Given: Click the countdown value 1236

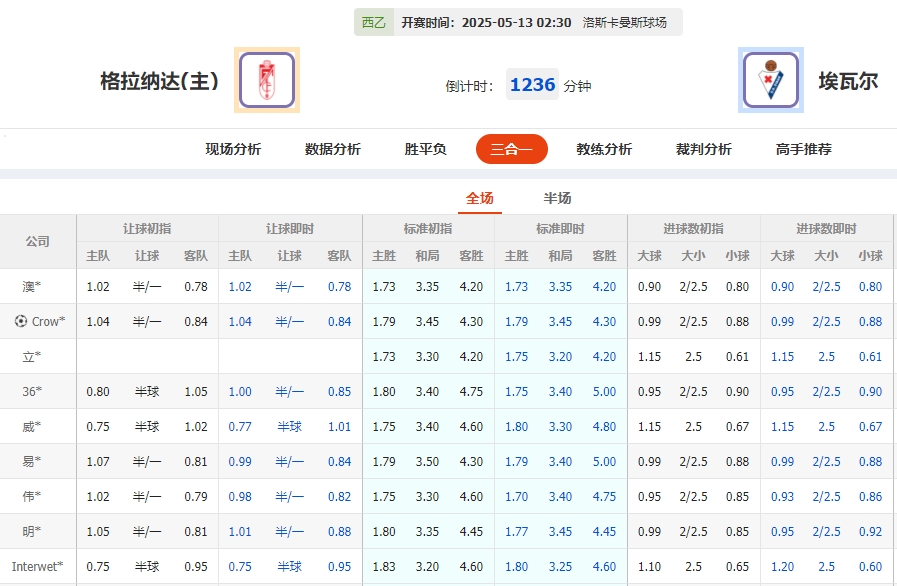Looking at the screenshot, I should [532, 85].
